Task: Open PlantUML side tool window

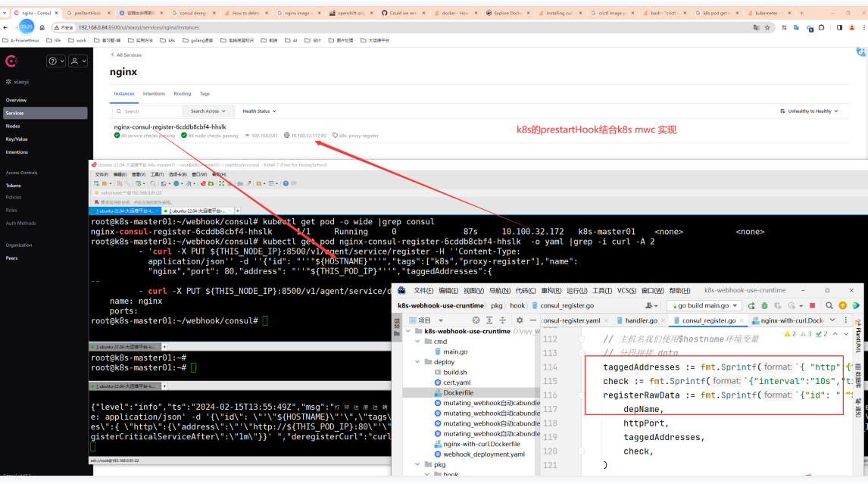Action: pyautogui.click(x=859, y=337)
